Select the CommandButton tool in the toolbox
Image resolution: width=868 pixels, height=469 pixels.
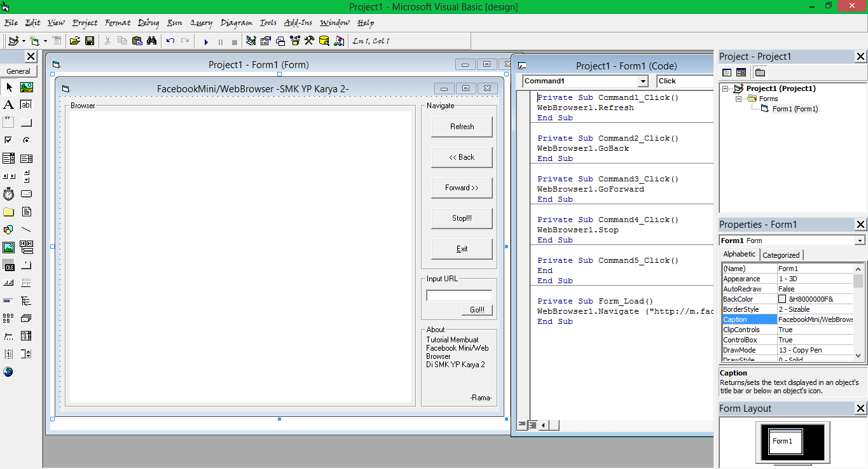[25, 122]
